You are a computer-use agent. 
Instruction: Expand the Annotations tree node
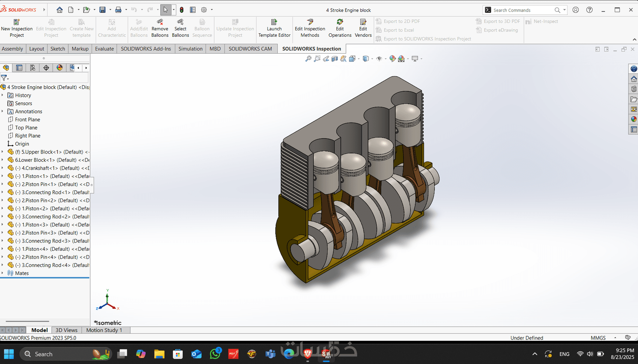(3, 111)
